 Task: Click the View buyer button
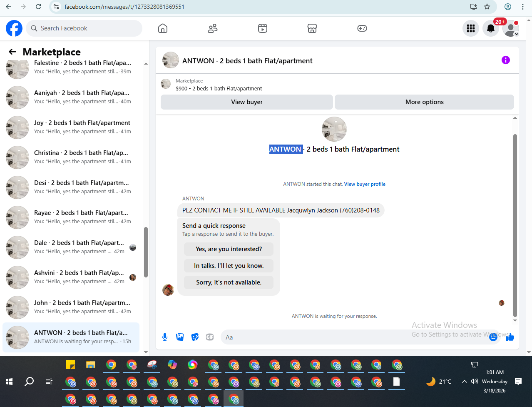tap(247, 102)
